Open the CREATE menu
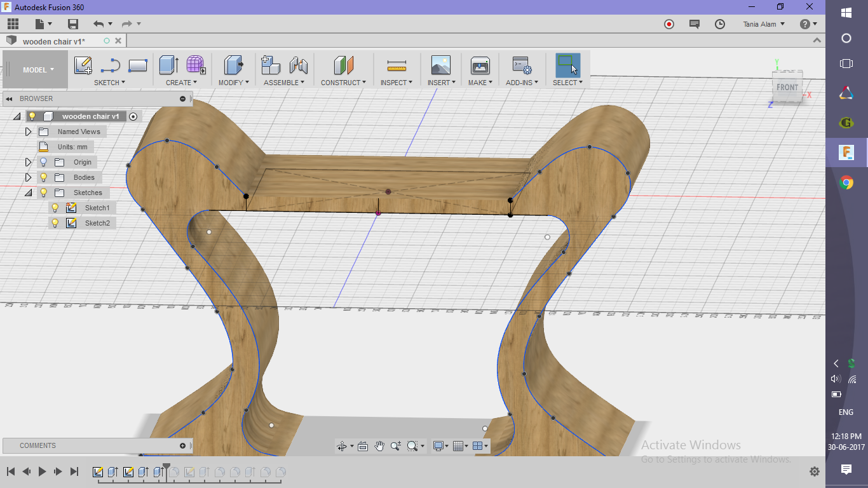The height and width of the screenshot is (488, 868). pyautogui.click(x=181, y=83)
